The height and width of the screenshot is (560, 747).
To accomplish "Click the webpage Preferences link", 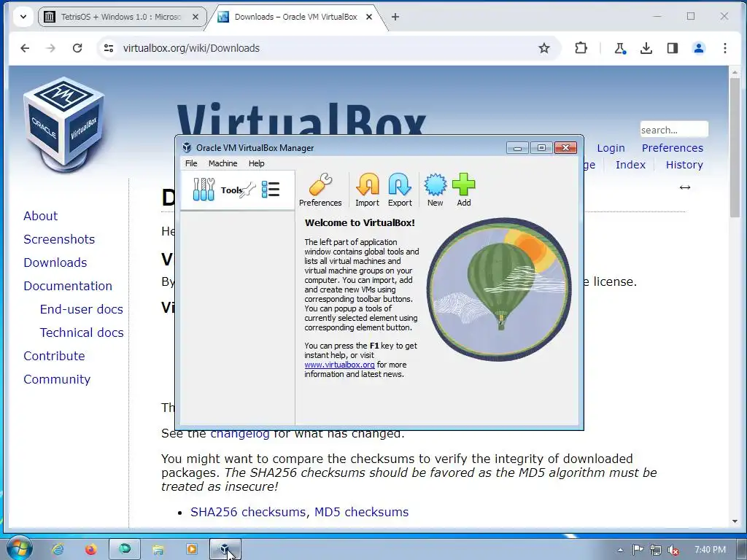I will click(x=672, y=148).
